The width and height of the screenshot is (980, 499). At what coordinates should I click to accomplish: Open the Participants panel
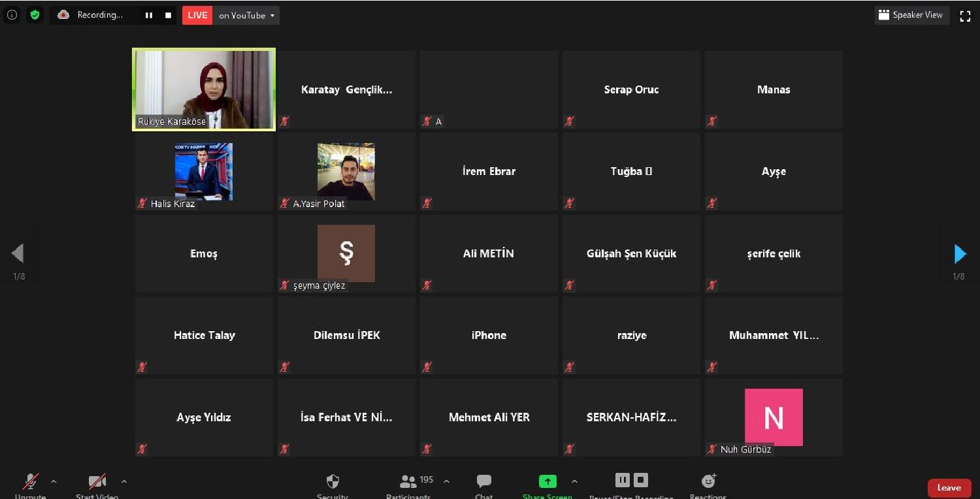pos(409,482)
